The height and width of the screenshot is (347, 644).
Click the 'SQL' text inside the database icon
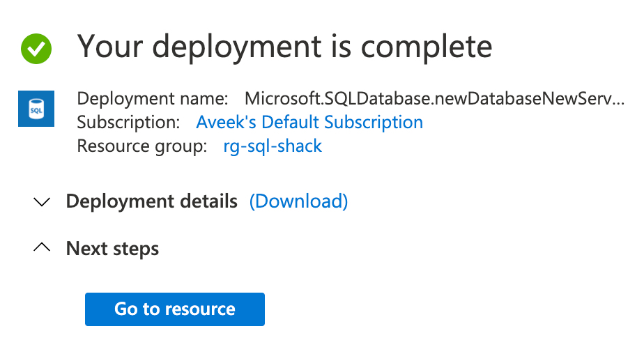(x=36, y=110)
